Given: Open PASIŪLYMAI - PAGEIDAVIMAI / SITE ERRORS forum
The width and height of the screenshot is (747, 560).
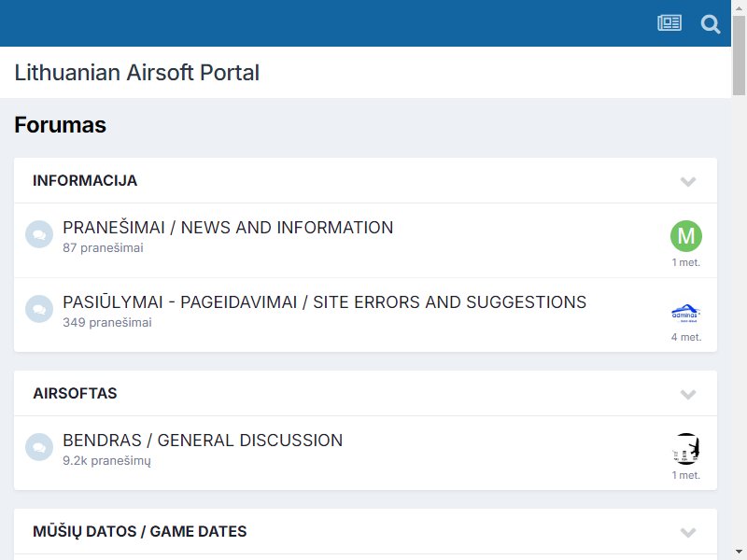Looking at the screenshot, I should pyautogui.click(x=324, y=302).
